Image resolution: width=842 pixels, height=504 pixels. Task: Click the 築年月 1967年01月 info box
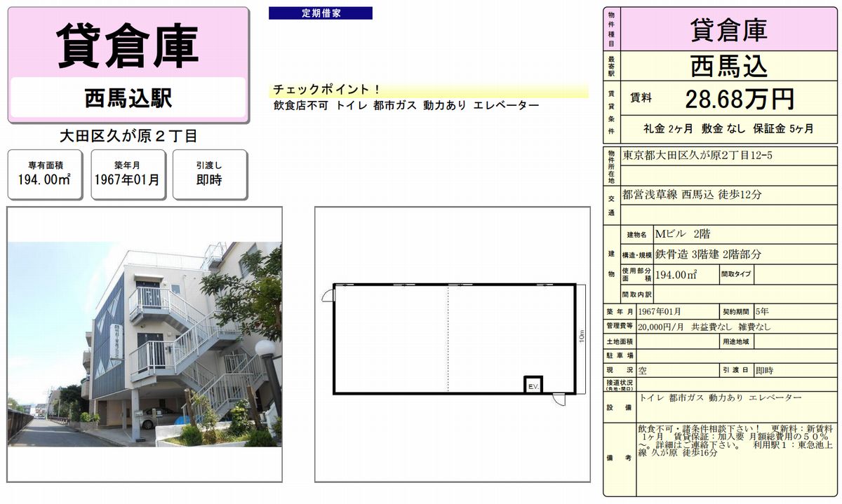128,174
